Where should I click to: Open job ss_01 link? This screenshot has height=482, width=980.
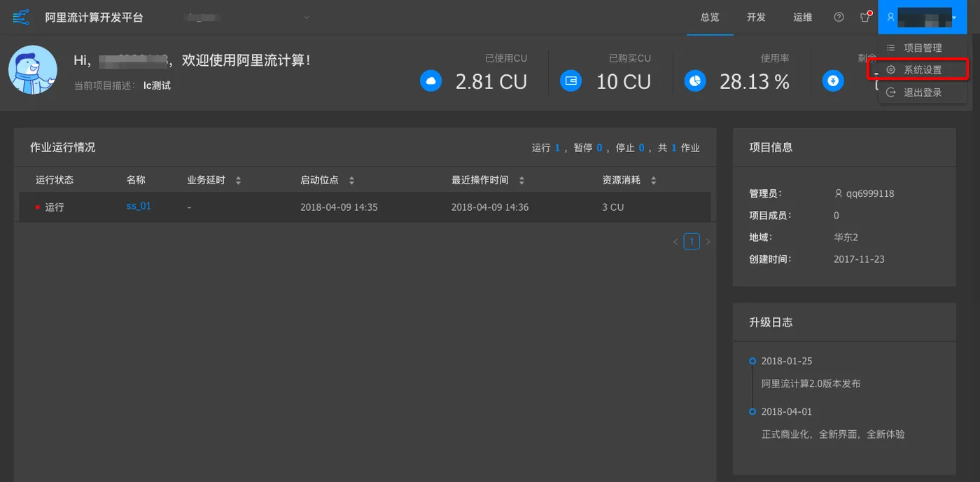(139, 206)
